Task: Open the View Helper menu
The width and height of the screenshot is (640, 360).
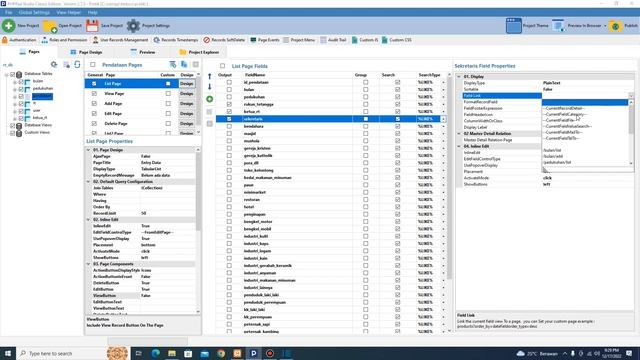Action: tap(69, 13)
